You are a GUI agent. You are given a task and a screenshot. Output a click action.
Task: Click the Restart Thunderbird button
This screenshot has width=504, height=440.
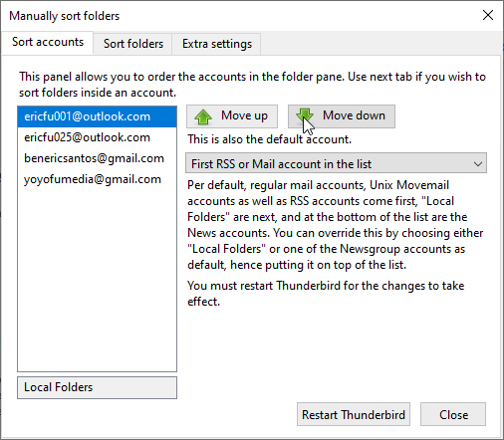pos(354,414)
